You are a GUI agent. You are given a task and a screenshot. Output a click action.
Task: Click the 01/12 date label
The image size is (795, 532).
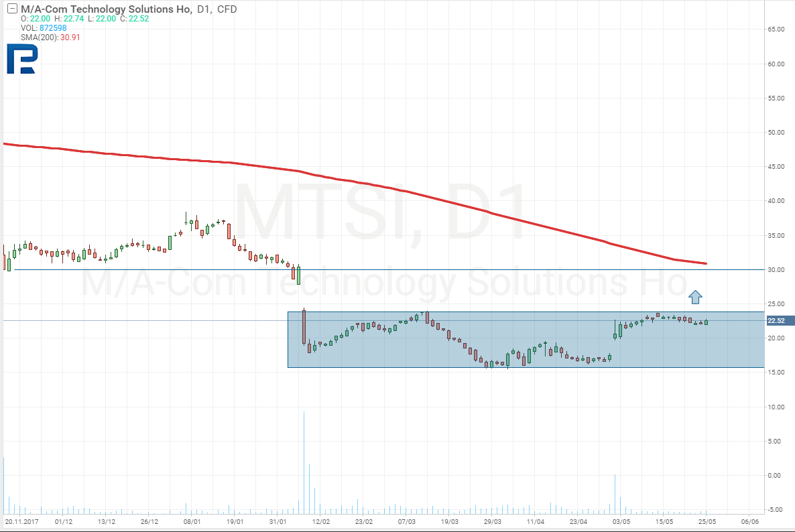coord(64,521)
